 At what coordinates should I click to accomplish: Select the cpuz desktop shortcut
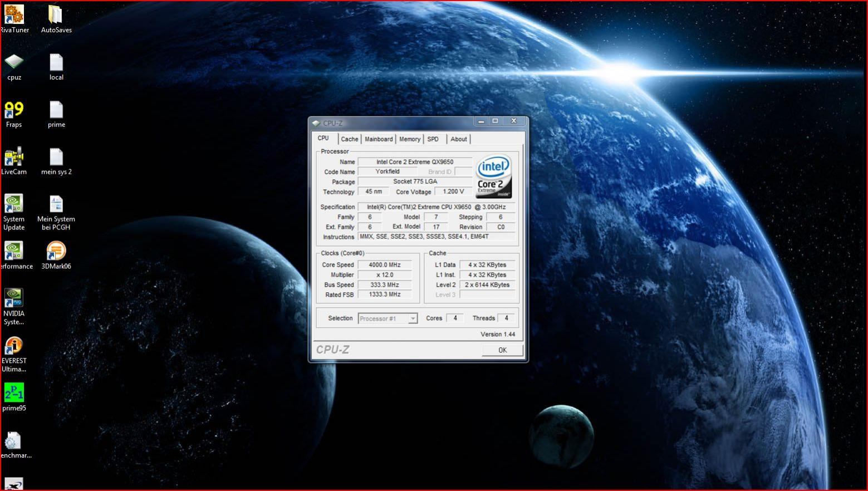pyautogui.click(x=14, y=67)
